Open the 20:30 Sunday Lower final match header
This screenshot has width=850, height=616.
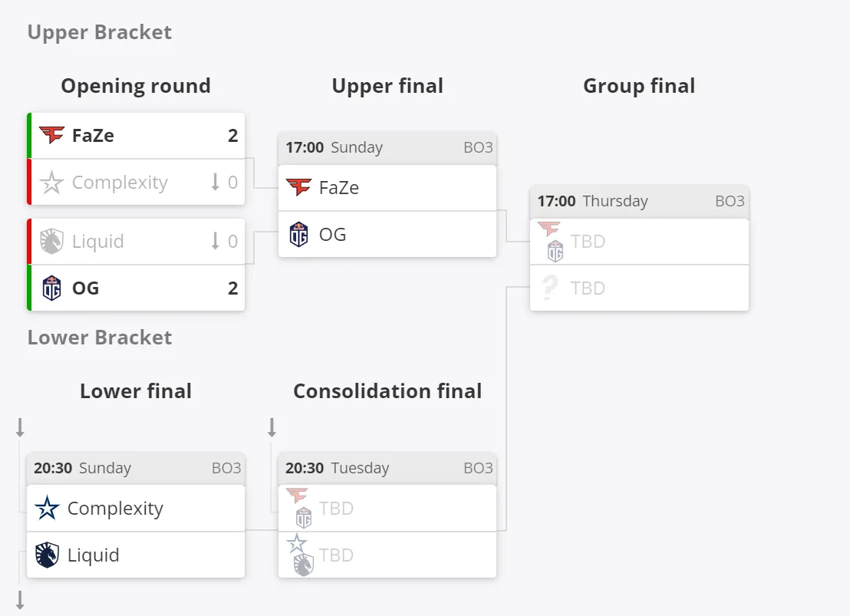(x=136, y=468)
